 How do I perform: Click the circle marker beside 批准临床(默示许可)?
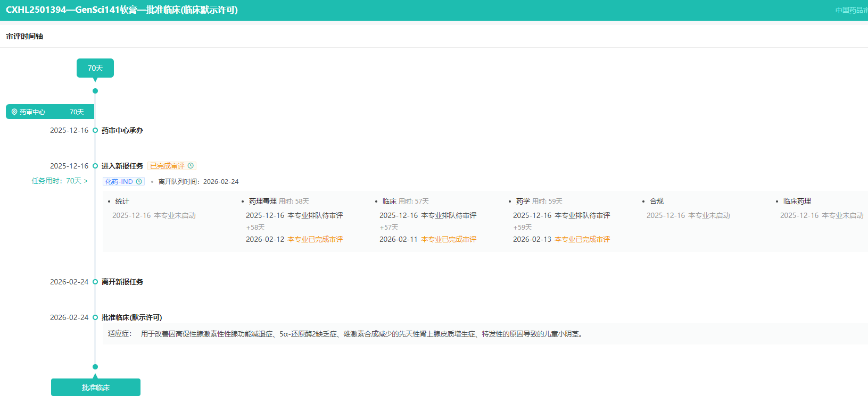pos(95,317)
